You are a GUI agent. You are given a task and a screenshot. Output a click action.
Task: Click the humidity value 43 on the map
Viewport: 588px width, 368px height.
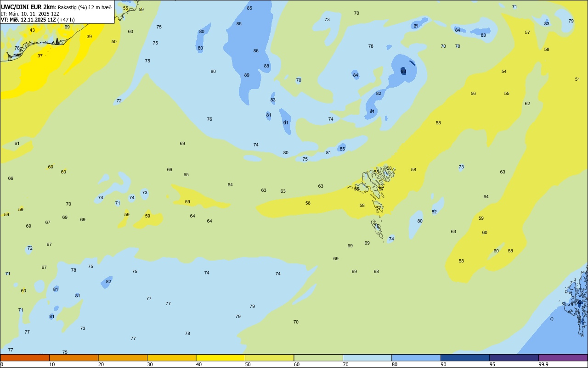(x=32, y=30)
